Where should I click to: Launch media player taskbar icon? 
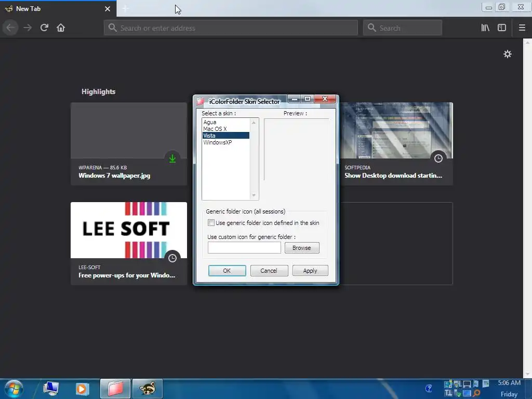82,389
